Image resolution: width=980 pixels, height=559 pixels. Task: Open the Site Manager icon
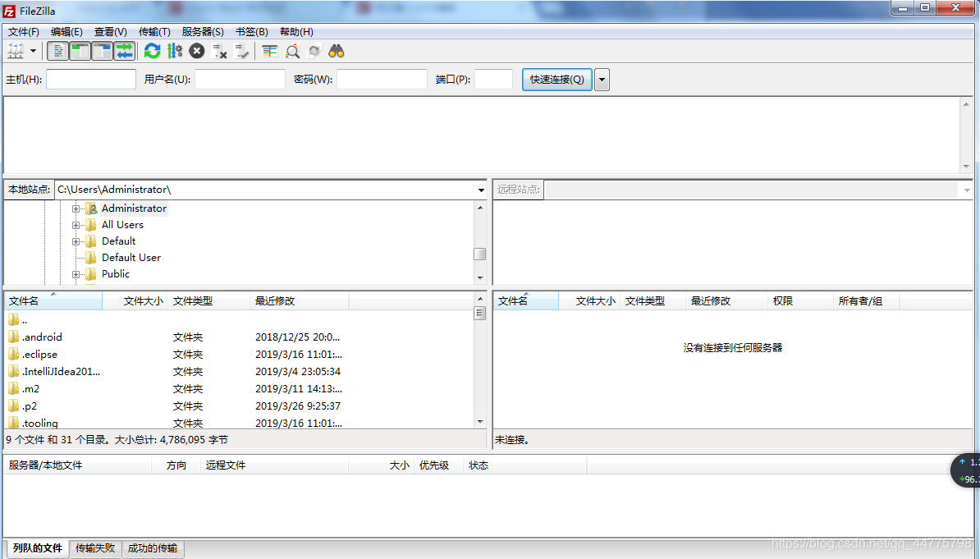(x=16, y=51)
